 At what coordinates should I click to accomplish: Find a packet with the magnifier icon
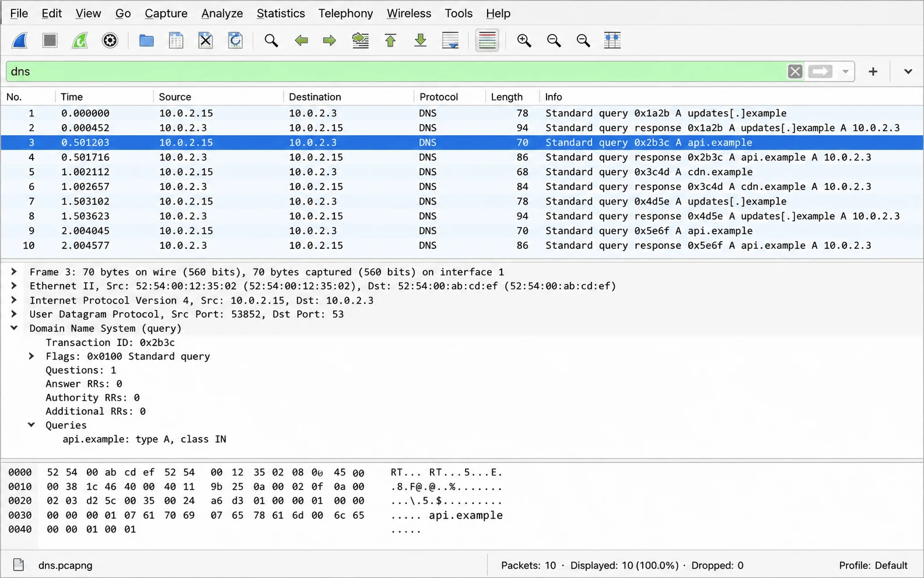coord(271,41)
